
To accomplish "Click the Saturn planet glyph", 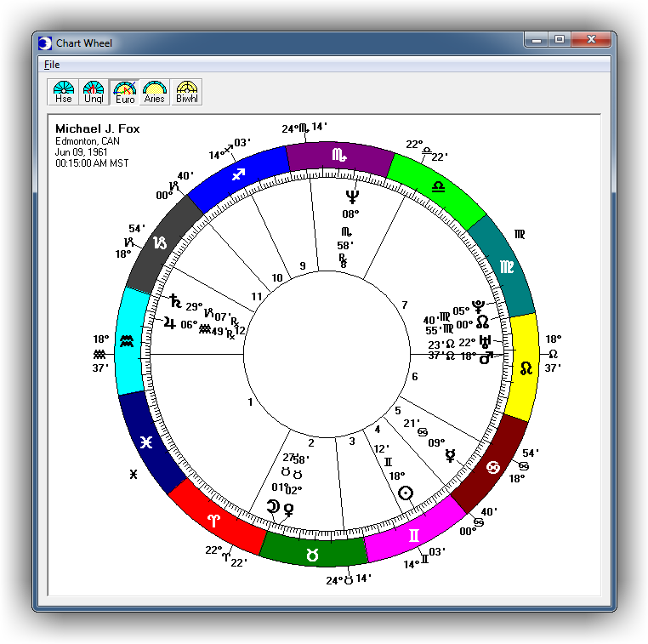I will 176,301.
